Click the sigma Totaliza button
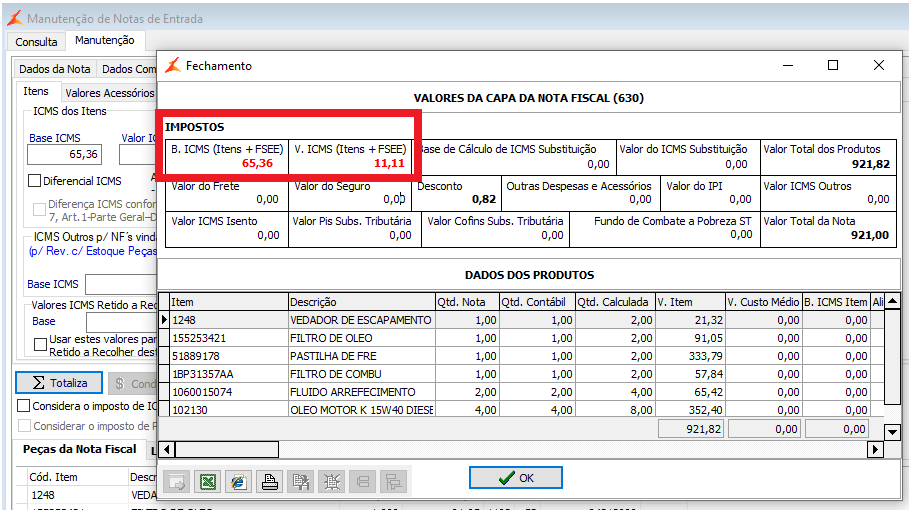Screen dimensions: 909x514 (x=59, y=383)
